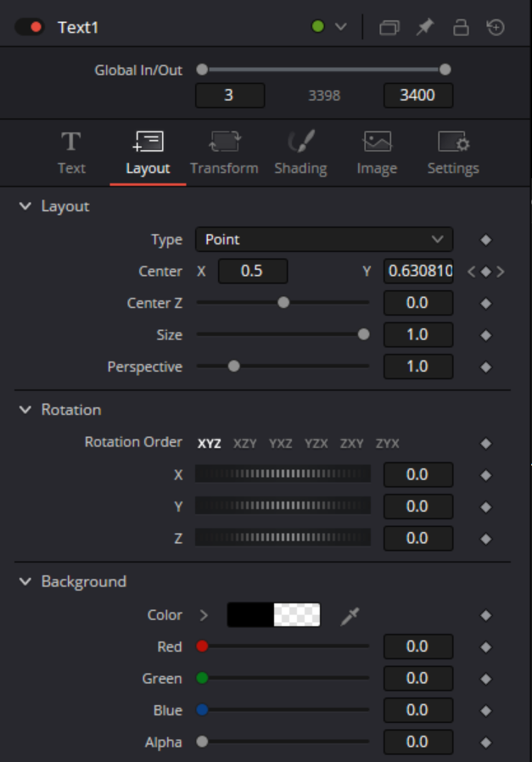Click the Center X value field
Image resolution: width=532 pixels, height=762 pixels.
click(x=252, y=272)
